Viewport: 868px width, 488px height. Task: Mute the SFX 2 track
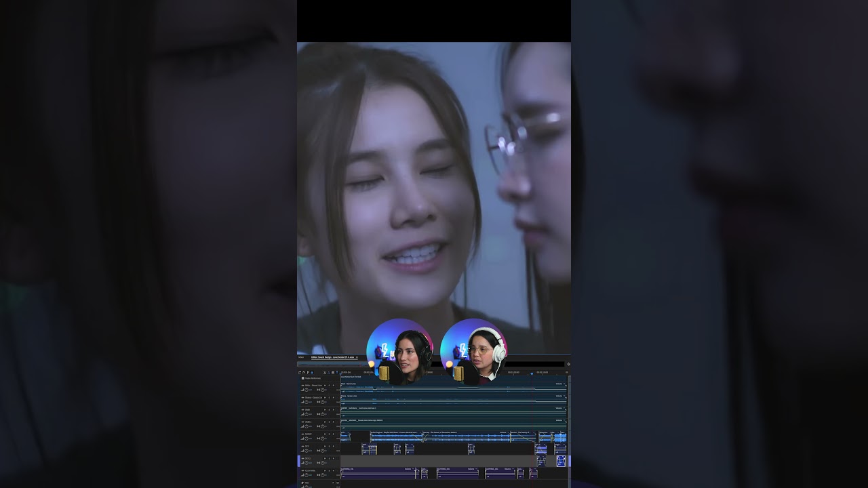[325, 458]
